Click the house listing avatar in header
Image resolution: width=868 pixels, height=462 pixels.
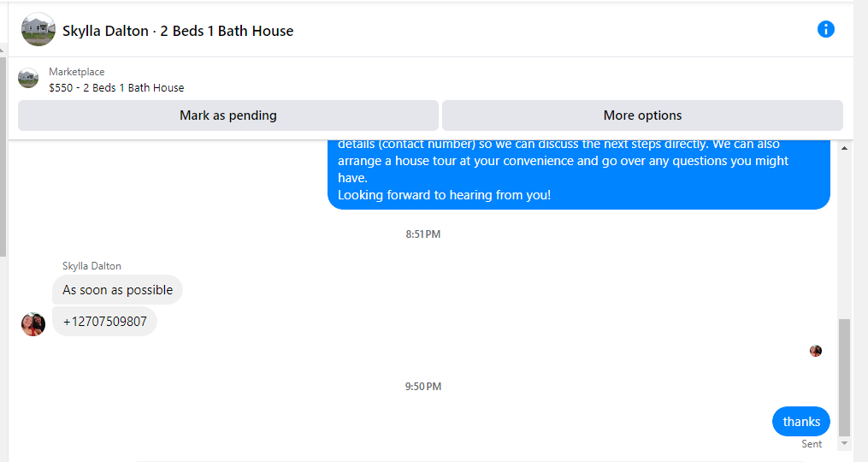(x=38, y=29)
